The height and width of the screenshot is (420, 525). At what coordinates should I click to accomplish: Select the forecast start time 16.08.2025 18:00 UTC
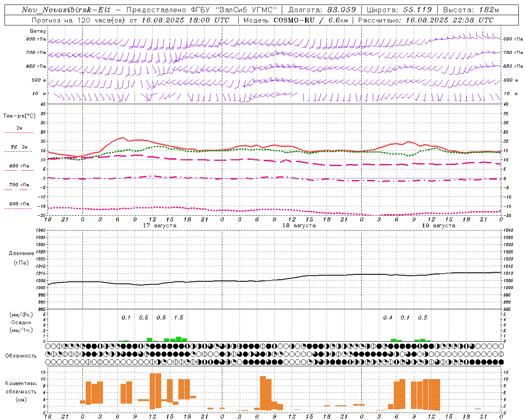pyautogui.click(x=185, y=20)
